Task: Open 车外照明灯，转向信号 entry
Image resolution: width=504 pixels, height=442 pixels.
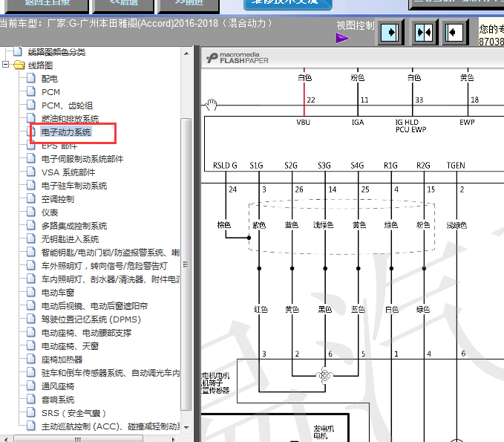Action: (x=105, y=266)
